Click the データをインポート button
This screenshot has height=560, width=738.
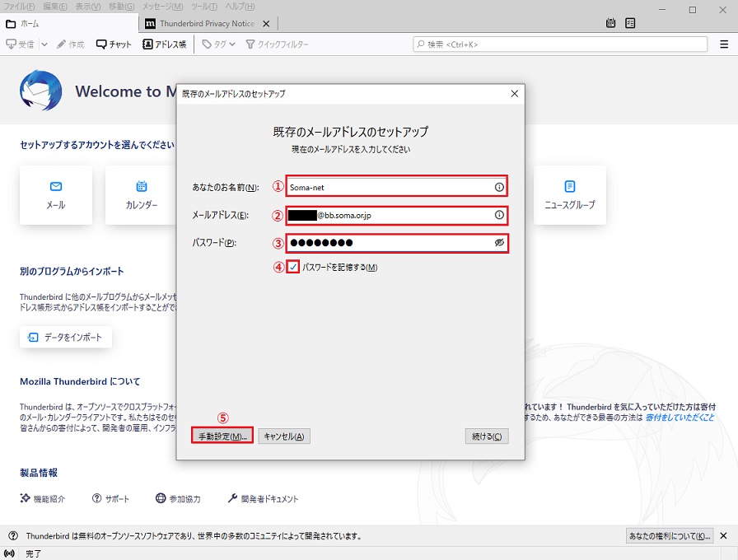coord(66,337)
